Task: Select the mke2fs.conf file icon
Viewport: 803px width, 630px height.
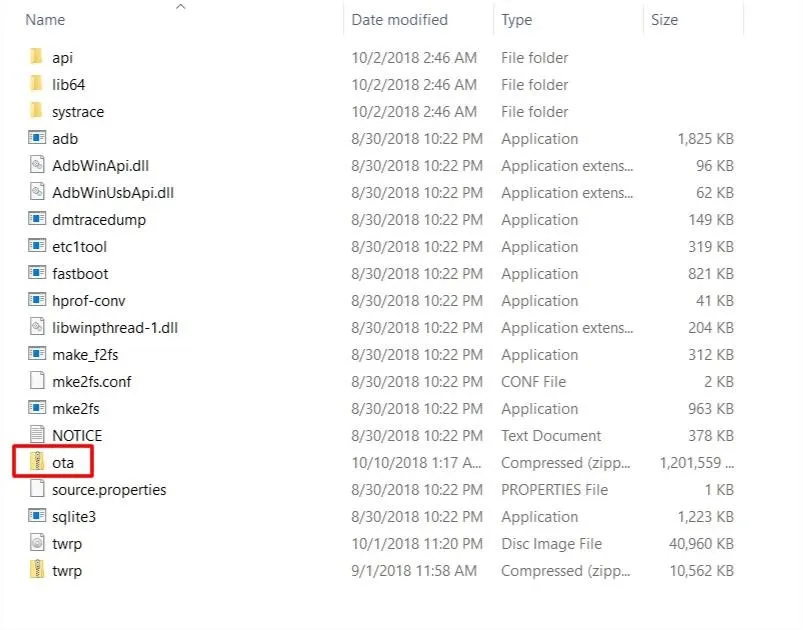Action: (37, 381)
